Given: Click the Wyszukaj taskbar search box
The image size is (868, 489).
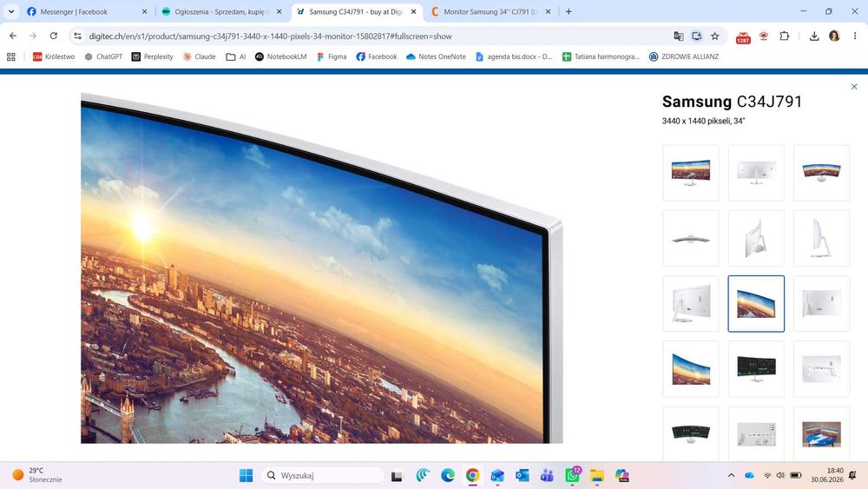Looking at the screenshot, I should click(323, 475).
